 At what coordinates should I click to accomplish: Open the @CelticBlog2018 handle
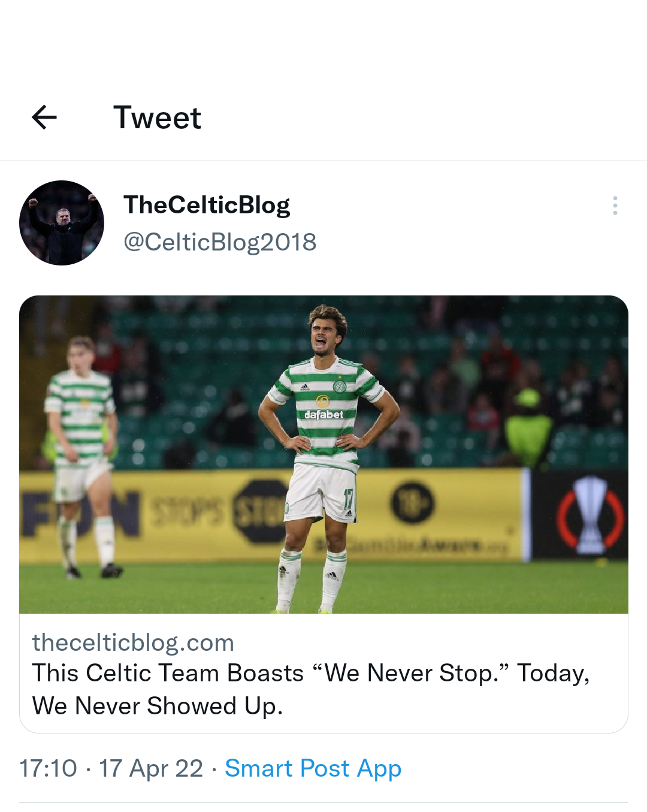220,242
